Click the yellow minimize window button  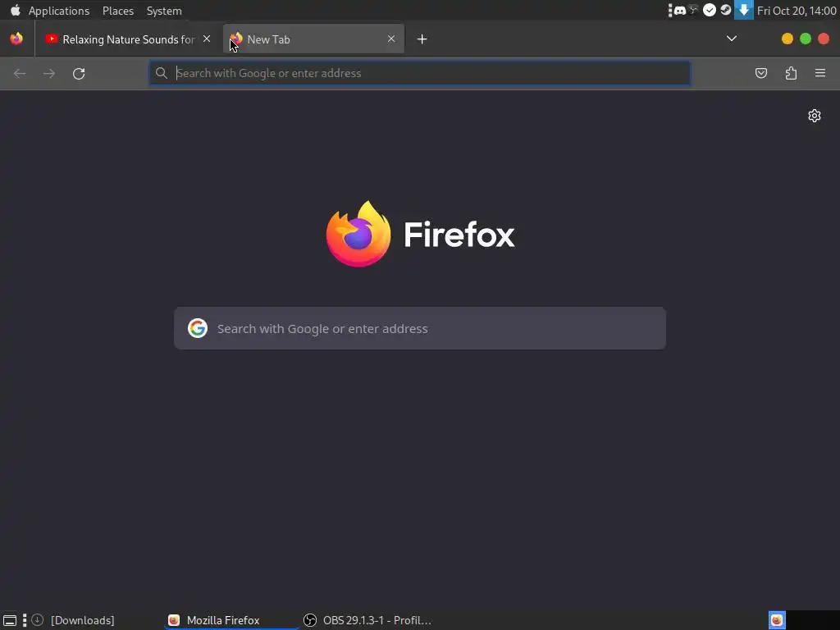click(x=787, y=39)
